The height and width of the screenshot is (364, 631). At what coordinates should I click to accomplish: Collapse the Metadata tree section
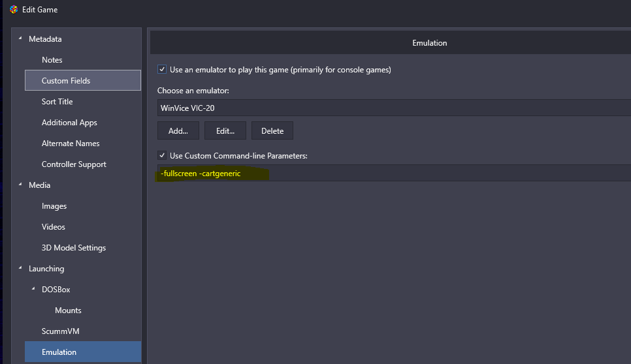pos(20,38)
